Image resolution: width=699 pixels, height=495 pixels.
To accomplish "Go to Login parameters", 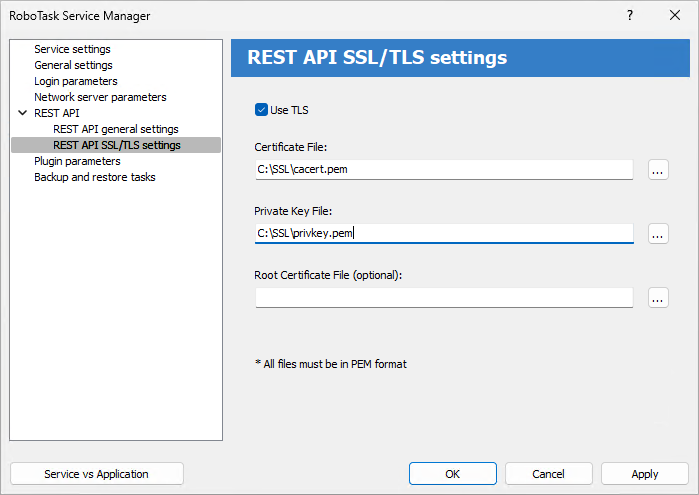I will [76, 81].
